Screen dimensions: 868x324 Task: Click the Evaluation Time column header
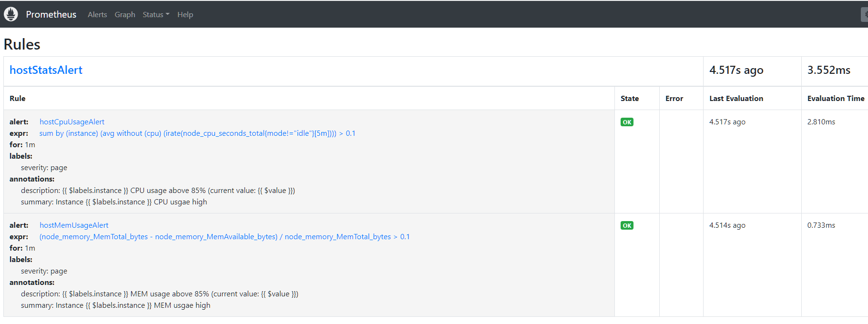pos(835,99)
